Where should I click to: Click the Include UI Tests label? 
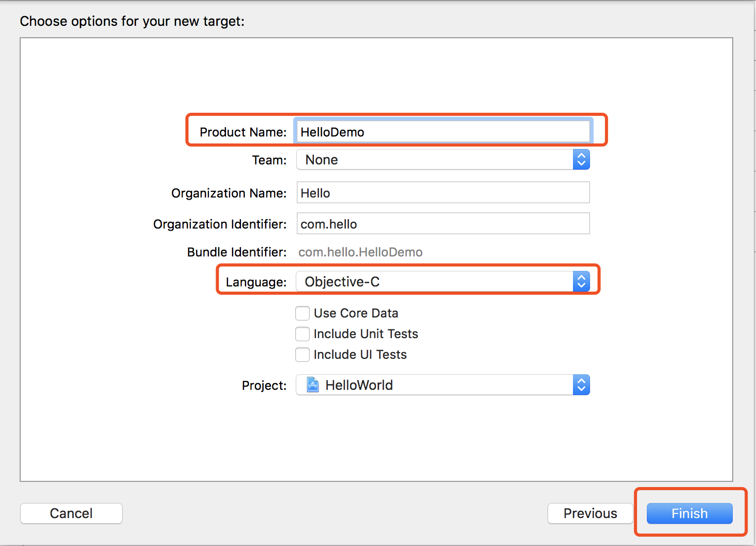point(360,355)
